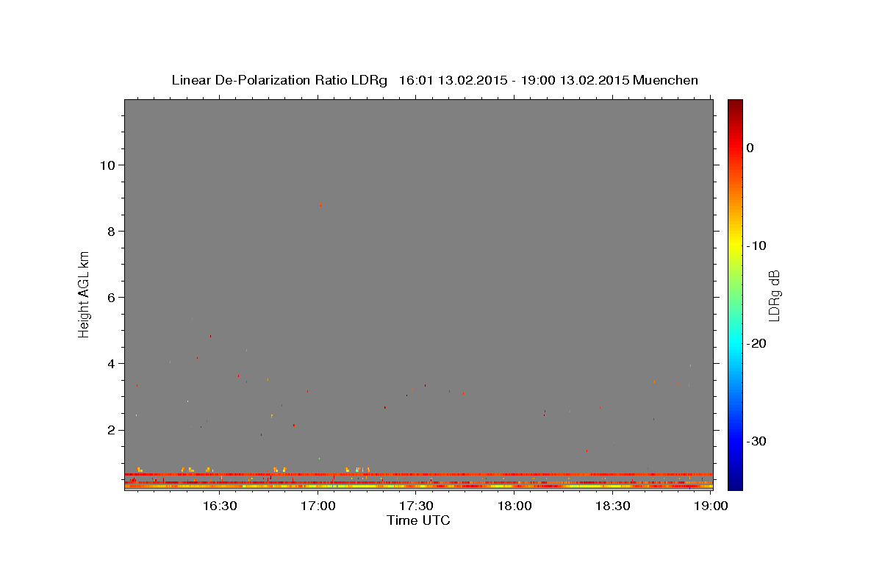882x588 pixels.
Task: Click the 'Time UTC' axis label
Action: pyautogui.click(x=418, y=520)
